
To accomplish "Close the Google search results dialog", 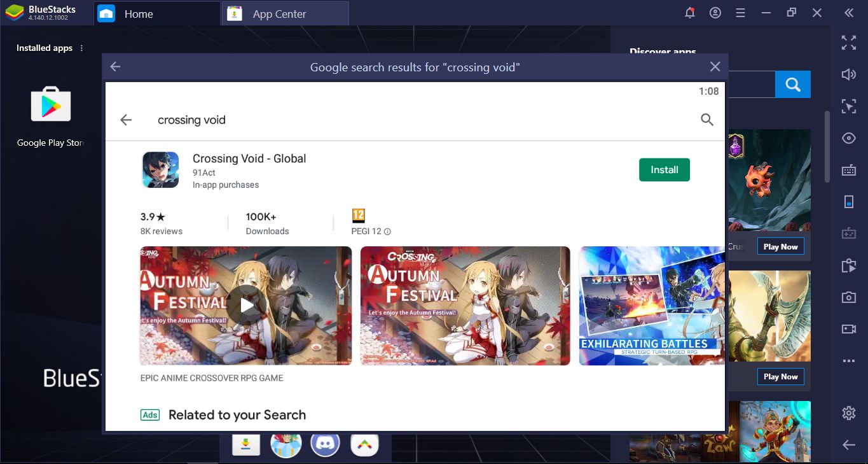I will coord(715,67).
